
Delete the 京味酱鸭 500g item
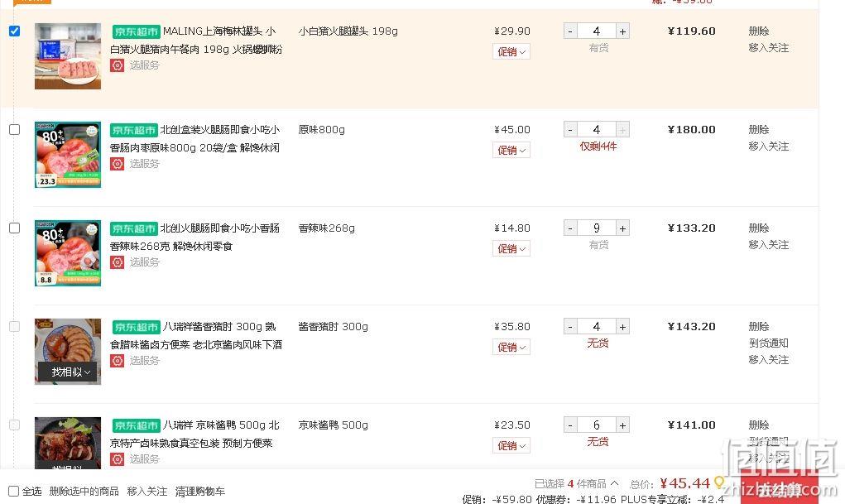[x=759, y=425]
